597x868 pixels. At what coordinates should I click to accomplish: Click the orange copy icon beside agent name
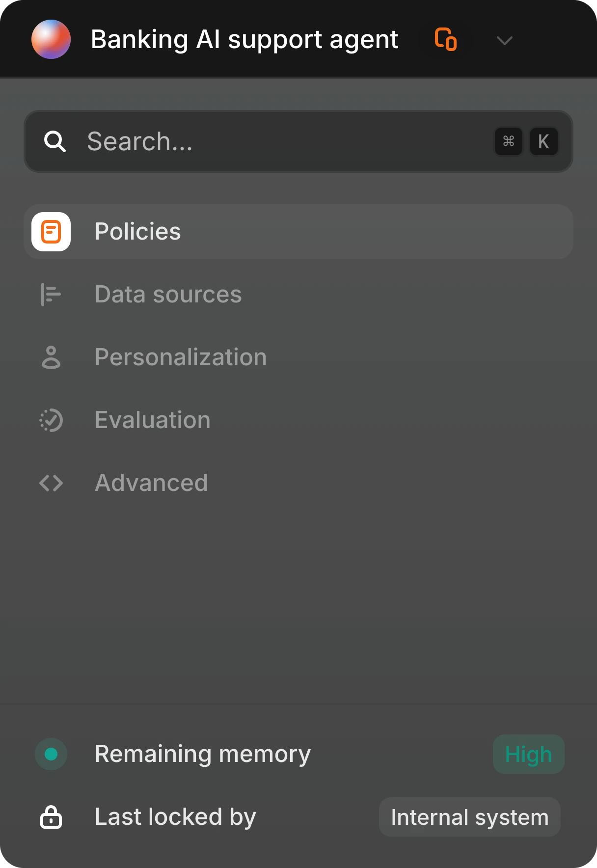point(446,39)
